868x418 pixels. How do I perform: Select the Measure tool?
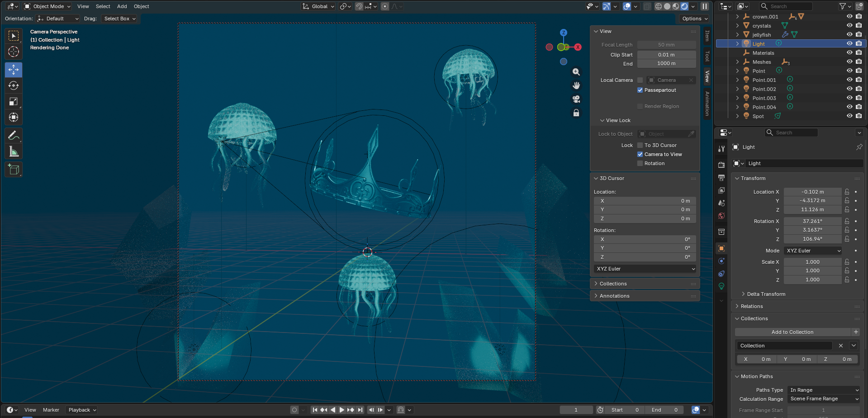[14, 152]
